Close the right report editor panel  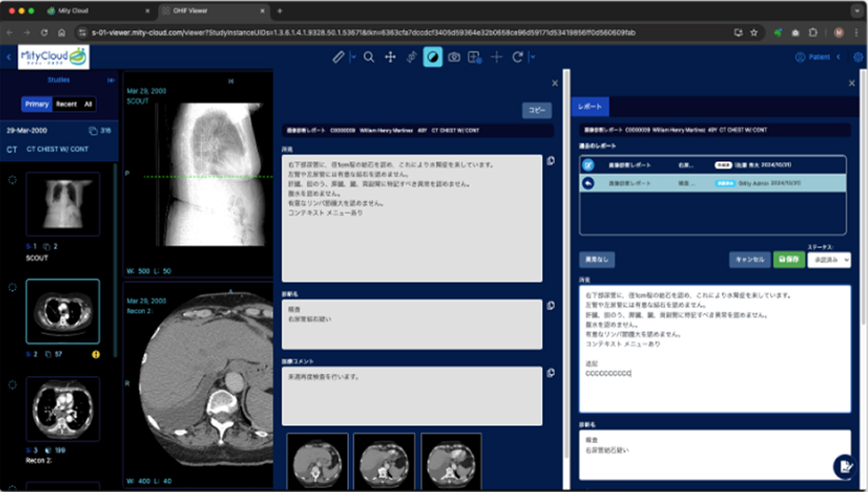coord(852,83)
